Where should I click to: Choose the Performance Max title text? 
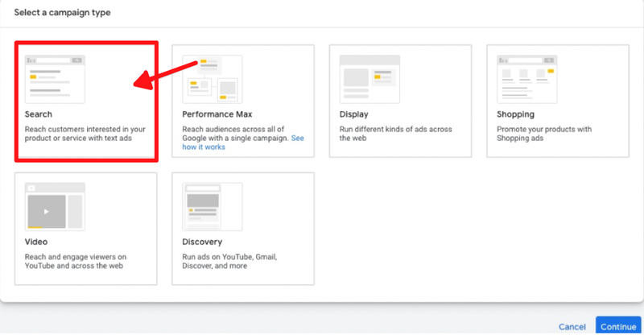217,115
